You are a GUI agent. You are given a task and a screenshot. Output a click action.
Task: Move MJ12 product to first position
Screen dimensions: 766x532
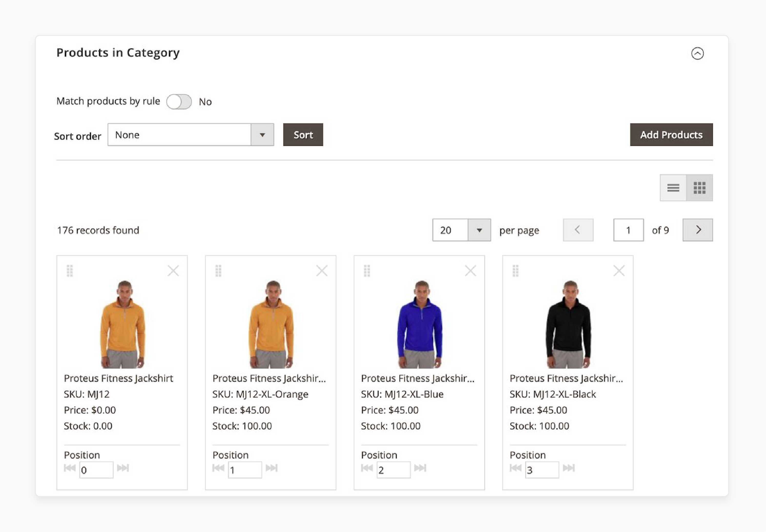coord(70,468)
